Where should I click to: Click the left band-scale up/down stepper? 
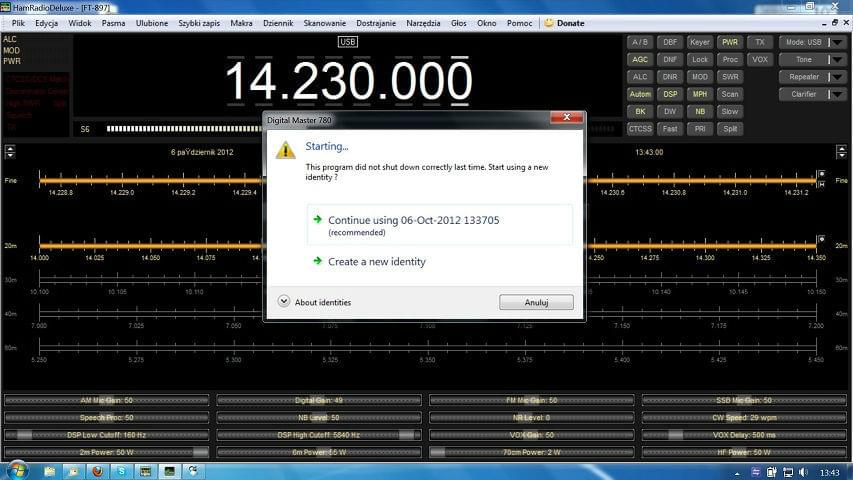coord(10,152)
